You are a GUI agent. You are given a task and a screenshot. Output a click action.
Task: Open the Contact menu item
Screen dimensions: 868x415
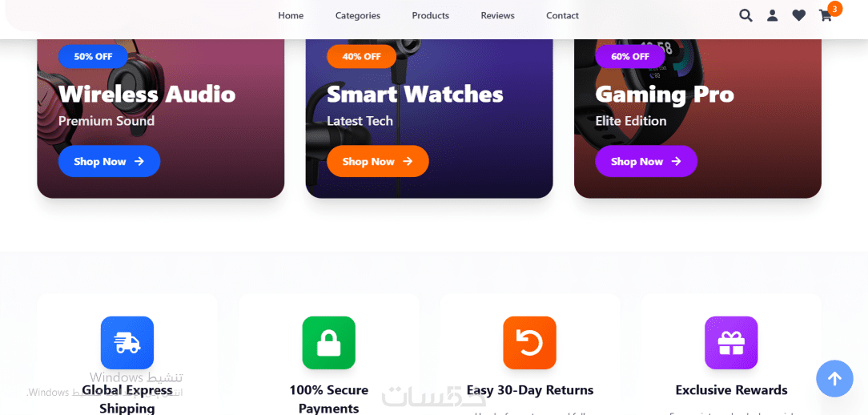[562, 15]
